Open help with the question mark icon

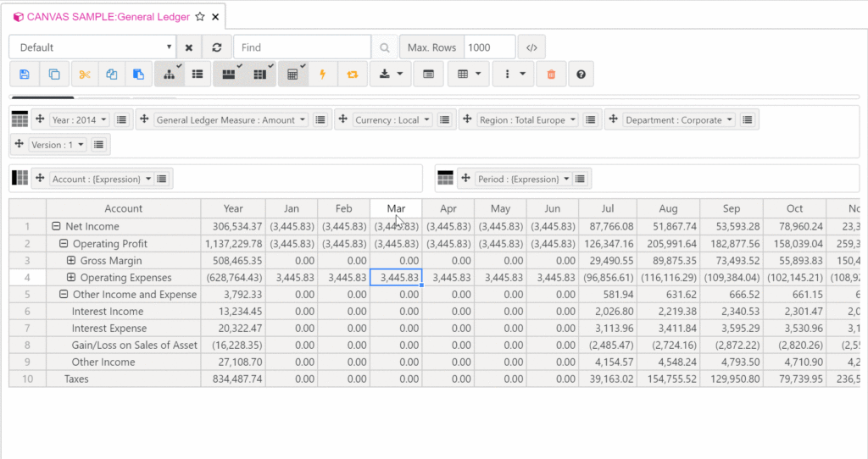tap(581, 75)
